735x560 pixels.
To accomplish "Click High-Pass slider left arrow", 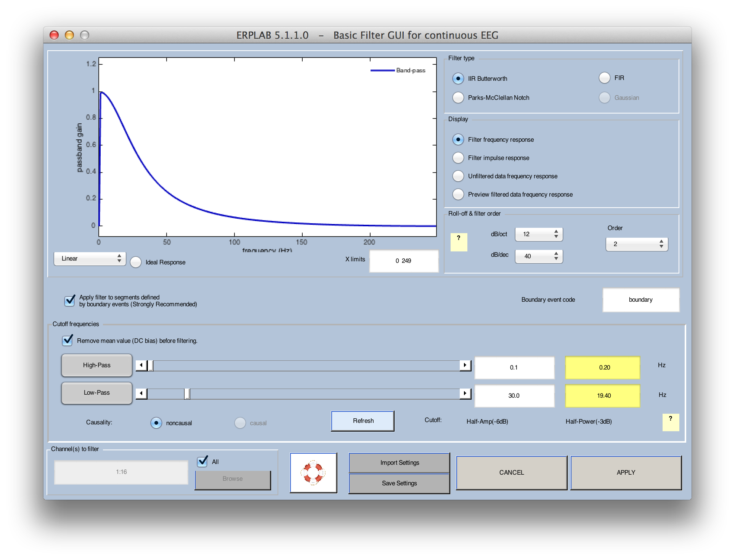I will (141, 365).
